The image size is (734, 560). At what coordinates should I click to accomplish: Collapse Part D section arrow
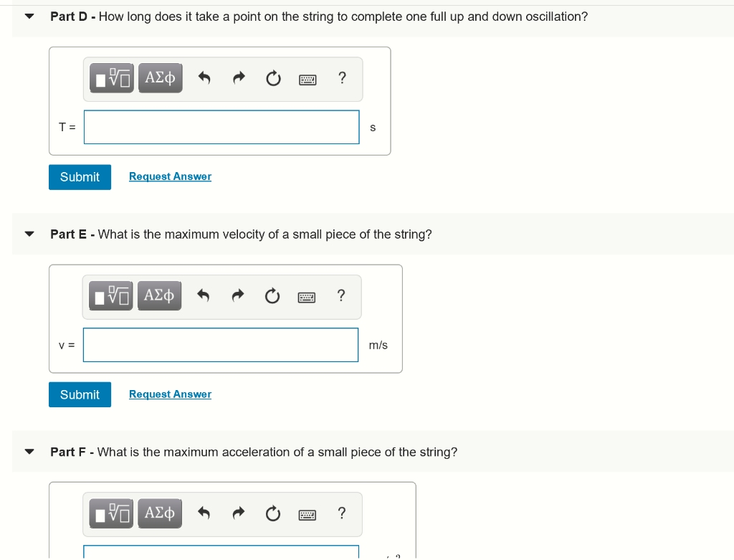click(x=29, y=16)
